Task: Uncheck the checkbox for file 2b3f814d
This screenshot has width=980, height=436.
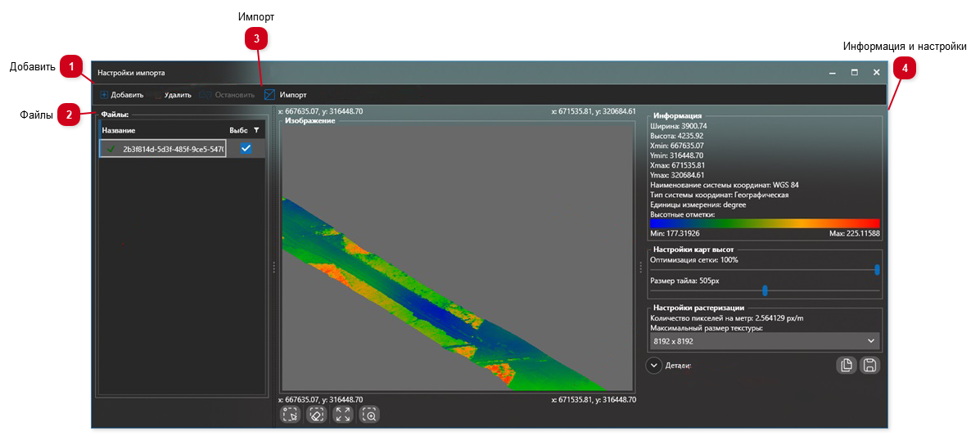Action: (x=246, y=148)
